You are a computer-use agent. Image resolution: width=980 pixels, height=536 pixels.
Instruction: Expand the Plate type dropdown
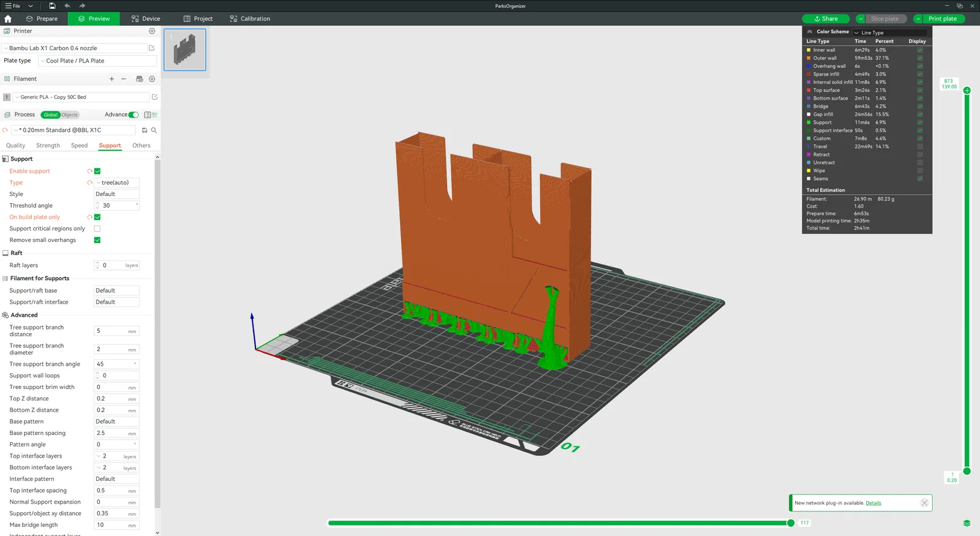coord(97,61)
